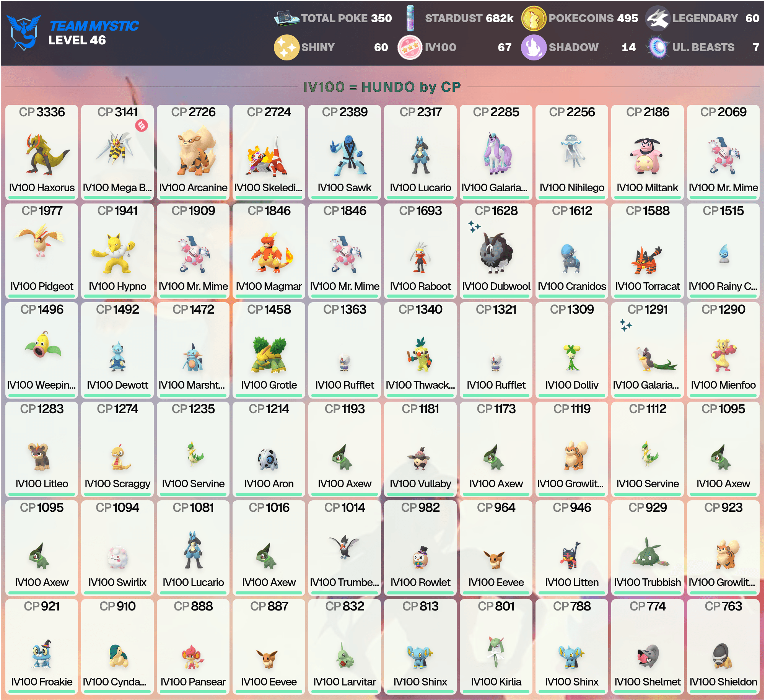Select the Shelmet sprite

point(648,656)
